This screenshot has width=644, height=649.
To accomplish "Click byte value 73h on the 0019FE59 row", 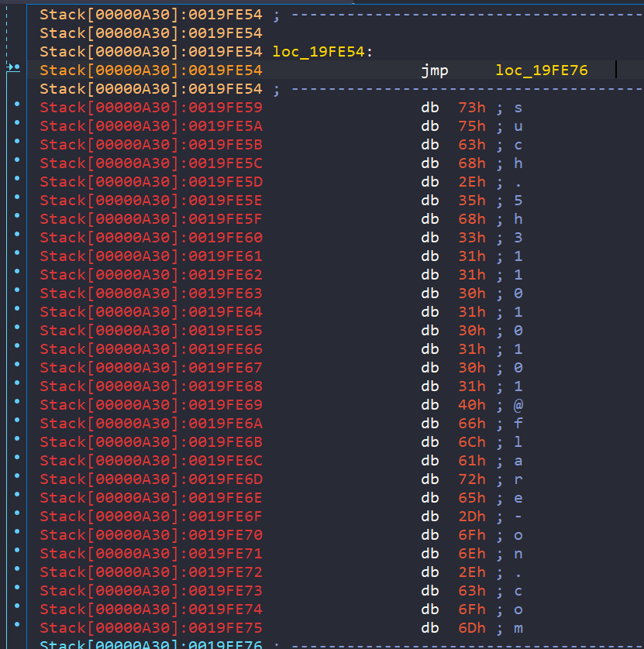I will 472,108.
